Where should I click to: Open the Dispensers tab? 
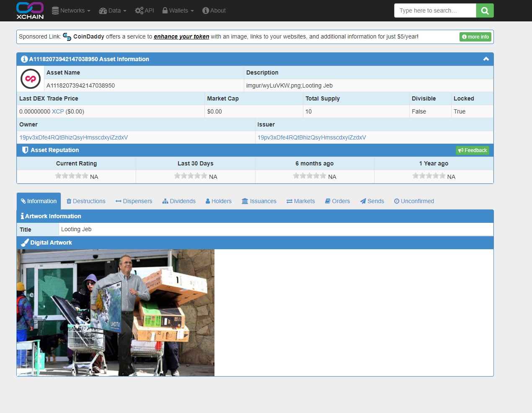[x=134, y=201]
